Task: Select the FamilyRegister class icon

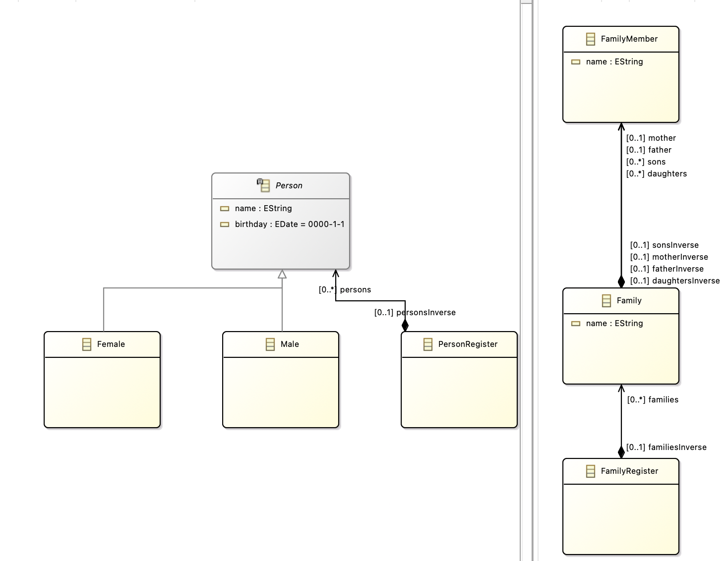Action: coord(591,471)
